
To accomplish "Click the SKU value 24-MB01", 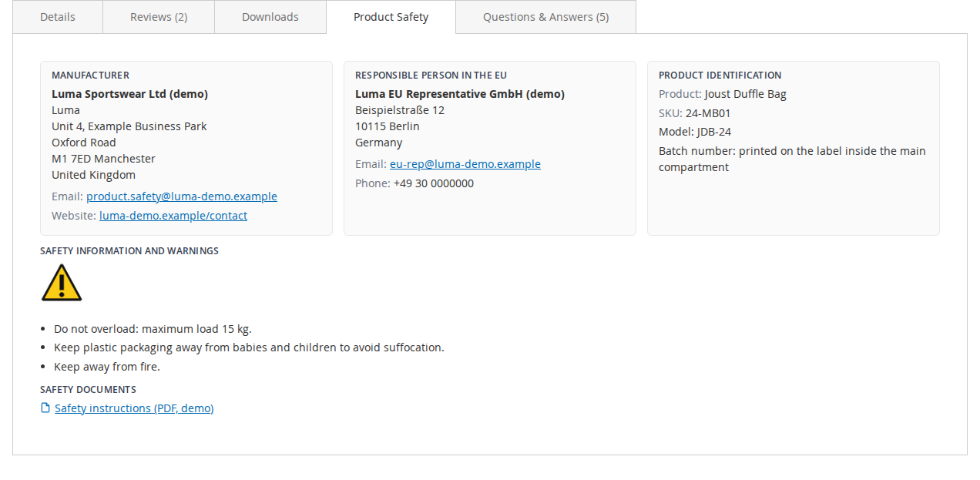I will 708,113.
